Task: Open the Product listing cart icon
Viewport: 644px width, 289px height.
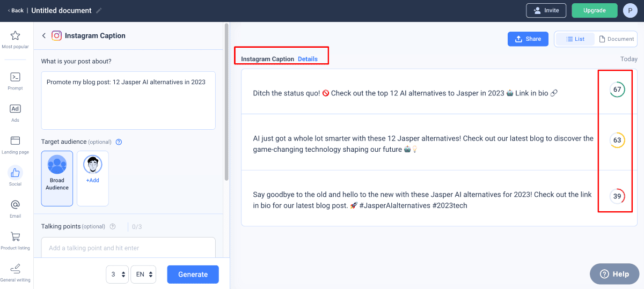Action: 15,237
